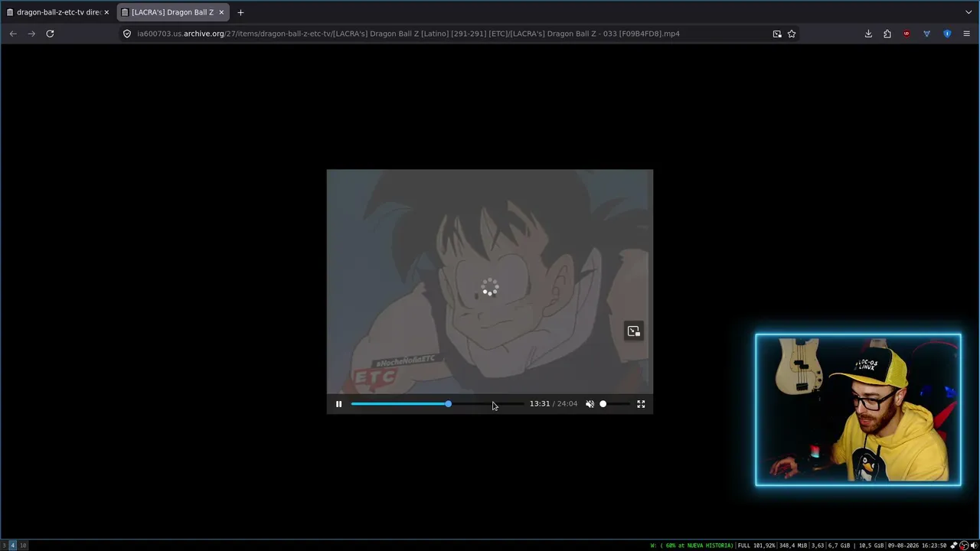Click the battery FULL 101,92% indicator
The width and height of the screenshot is (980, 551).
pos(756,546)
